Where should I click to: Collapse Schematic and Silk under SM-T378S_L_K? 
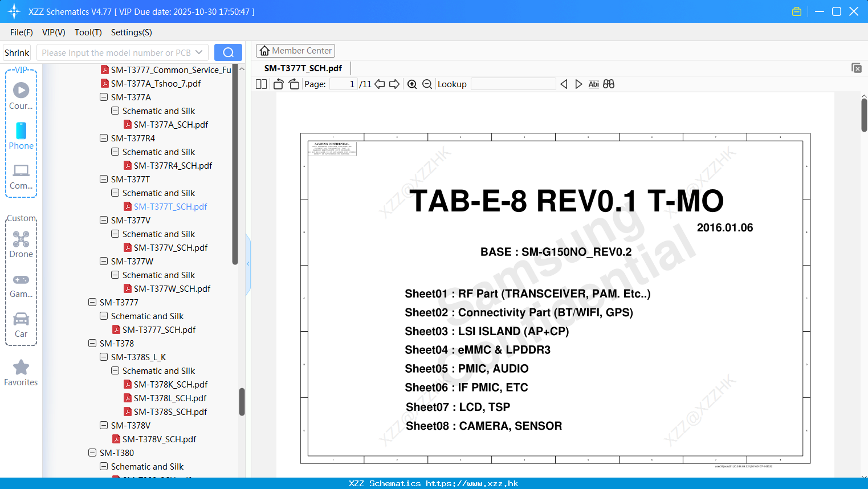coord(115,370)
